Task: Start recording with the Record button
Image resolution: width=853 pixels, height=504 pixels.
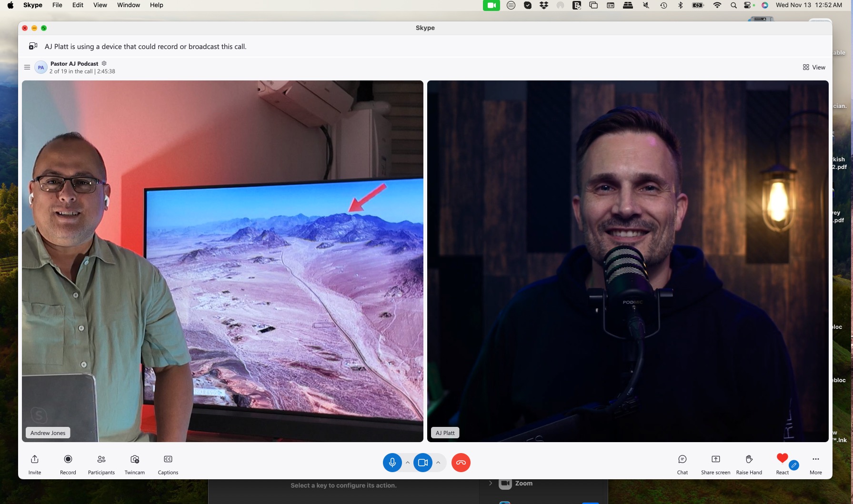Action: 68,459
